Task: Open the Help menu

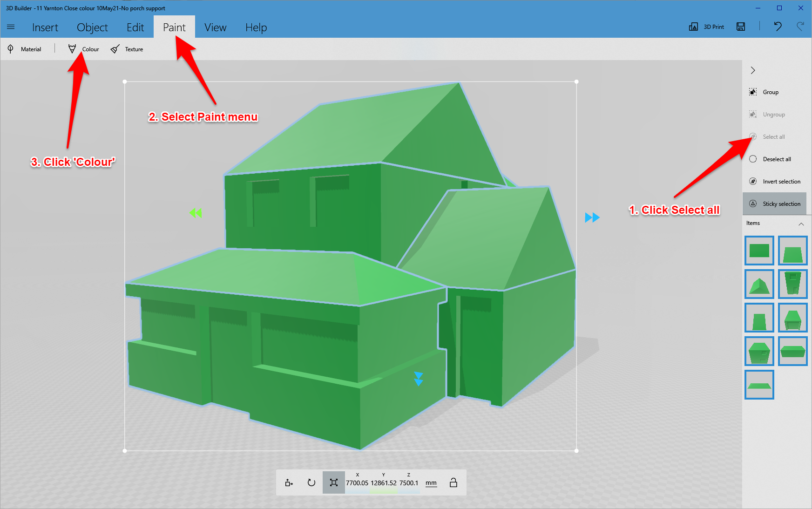Action: click(256, 27)
